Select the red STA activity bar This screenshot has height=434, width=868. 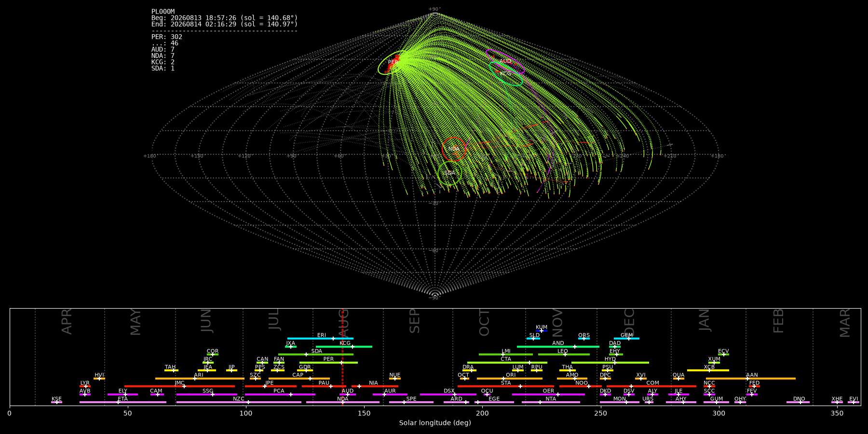point(506,386)
